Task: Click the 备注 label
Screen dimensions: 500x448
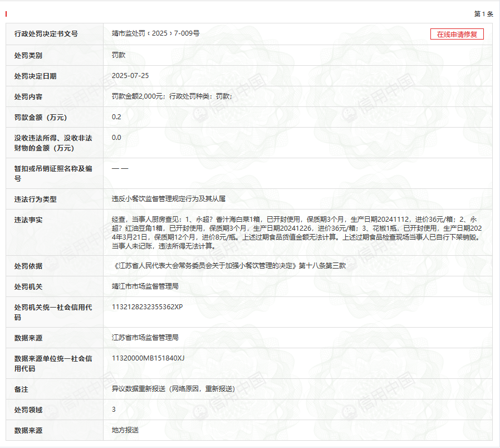Action: (21, 389)
